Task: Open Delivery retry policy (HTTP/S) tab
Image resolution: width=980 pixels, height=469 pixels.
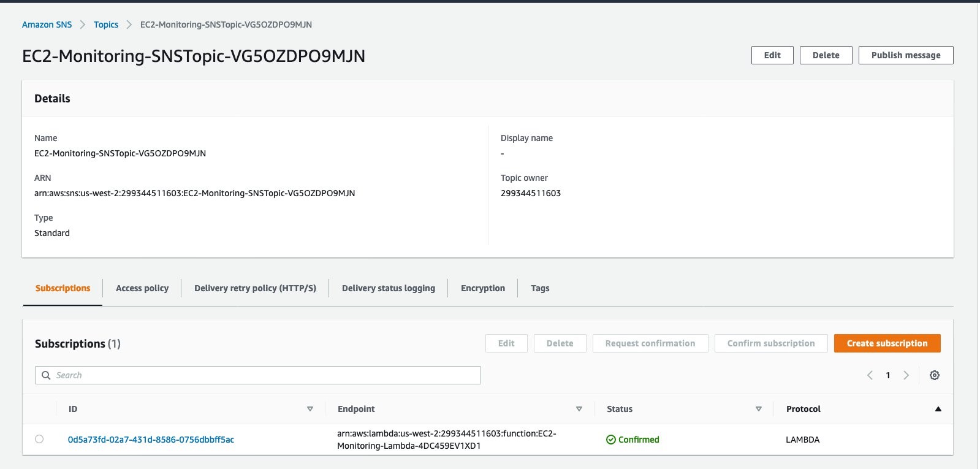Action: click(x=255, y=288)
